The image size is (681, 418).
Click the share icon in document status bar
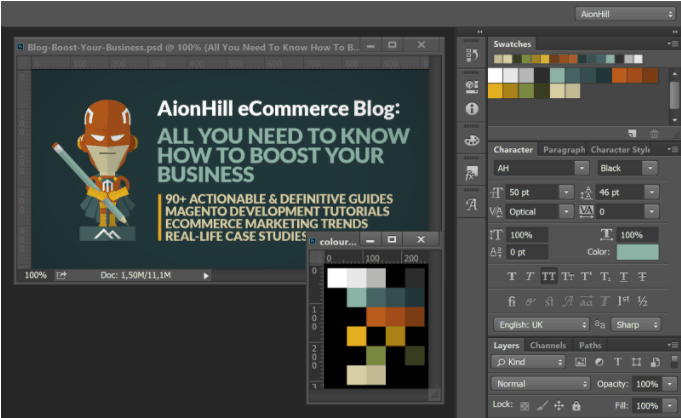[x=62, y=275]
